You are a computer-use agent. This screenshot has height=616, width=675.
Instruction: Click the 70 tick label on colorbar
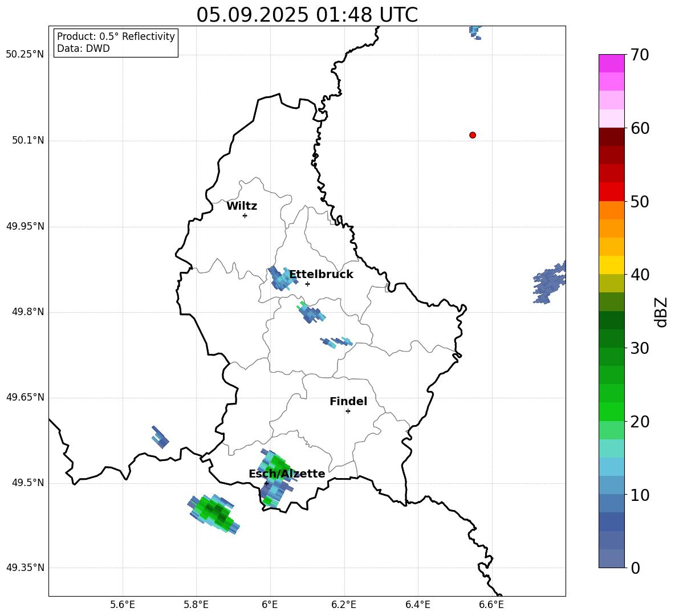(x=640, y=55)
